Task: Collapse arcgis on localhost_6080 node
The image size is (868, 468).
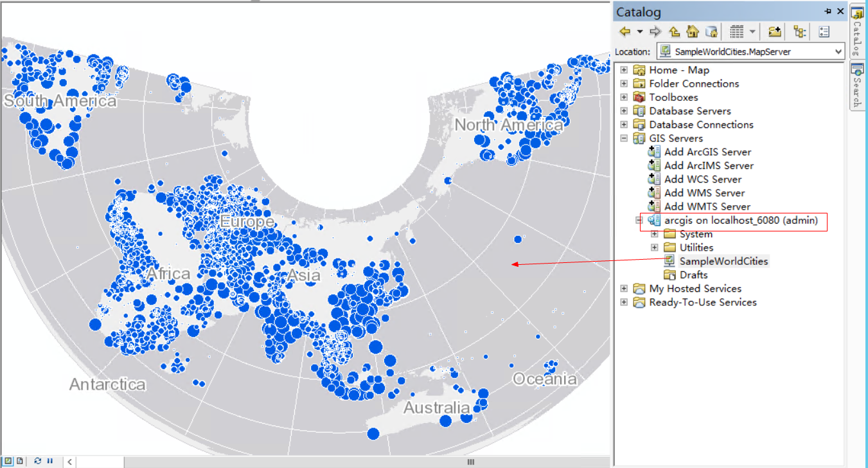Action: pos(639,221)
